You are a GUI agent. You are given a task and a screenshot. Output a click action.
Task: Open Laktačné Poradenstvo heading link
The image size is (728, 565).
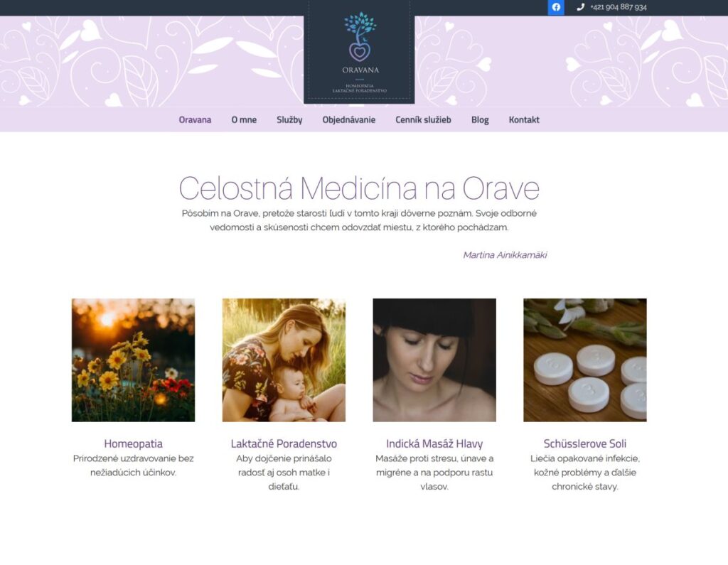[x=284, y=443]
